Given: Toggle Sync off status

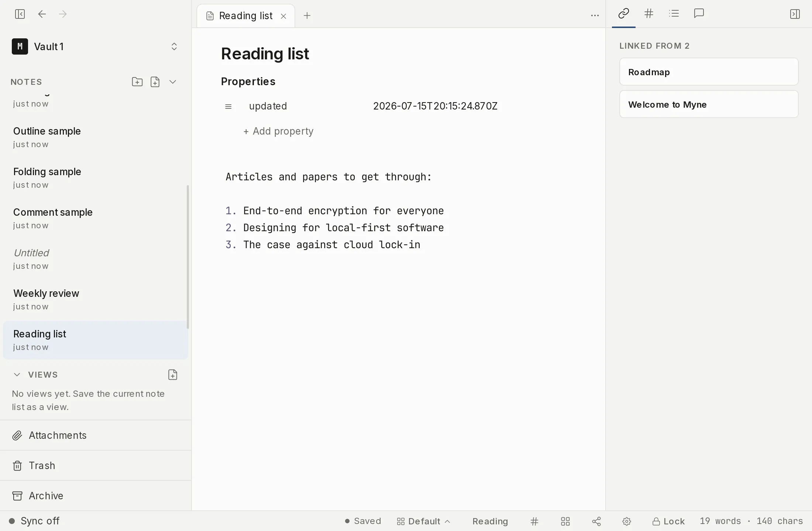Looking at the screenshot, I should [34, 521].
